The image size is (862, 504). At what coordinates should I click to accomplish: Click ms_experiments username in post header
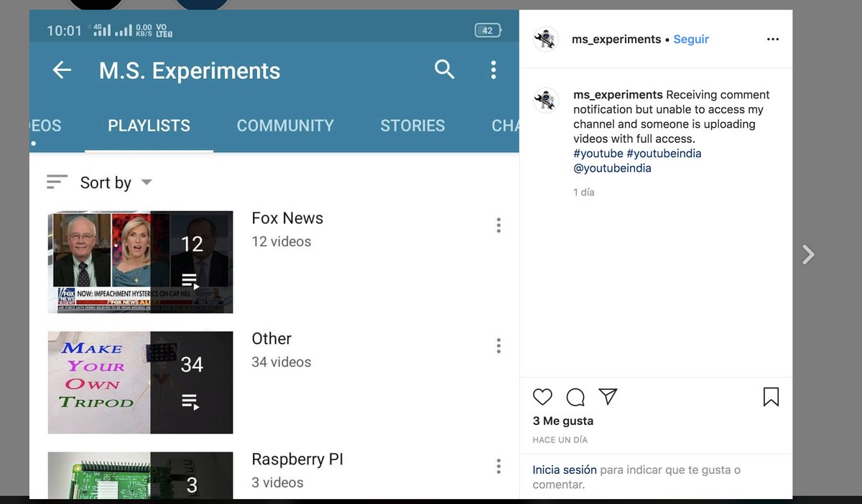pyautogui.click(x=616, y=39)
